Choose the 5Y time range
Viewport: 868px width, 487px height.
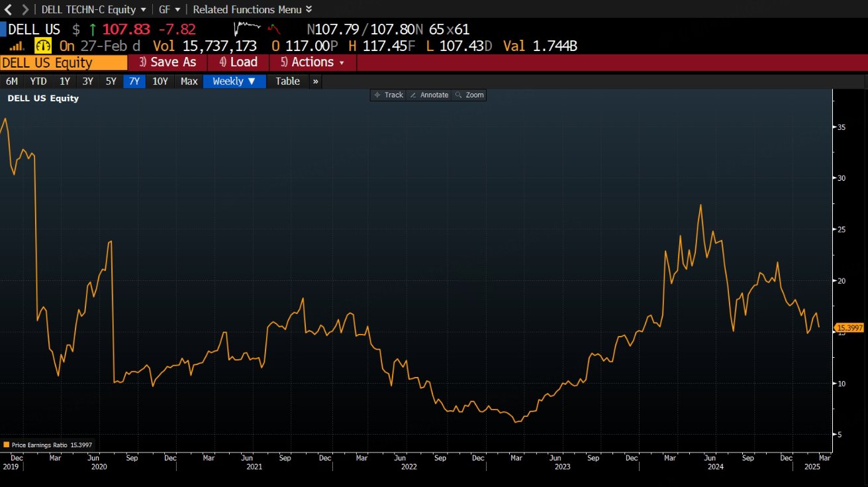(111, 81)
